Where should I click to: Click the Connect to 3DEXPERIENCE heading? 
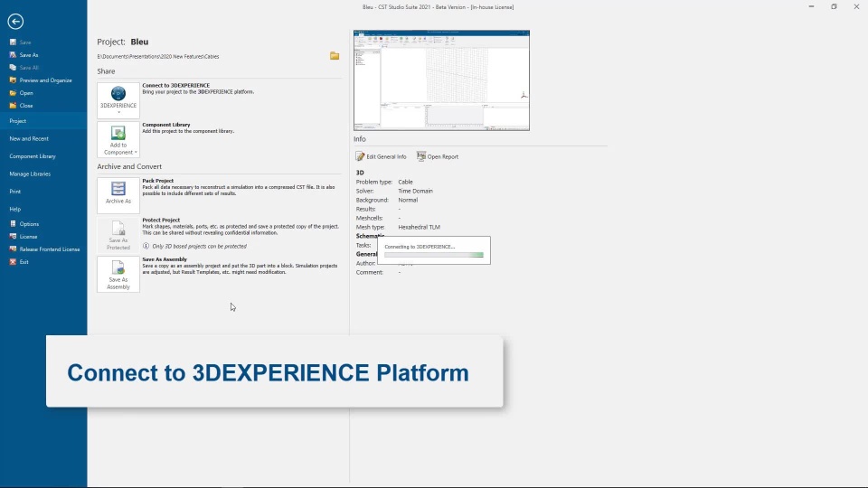176,85
